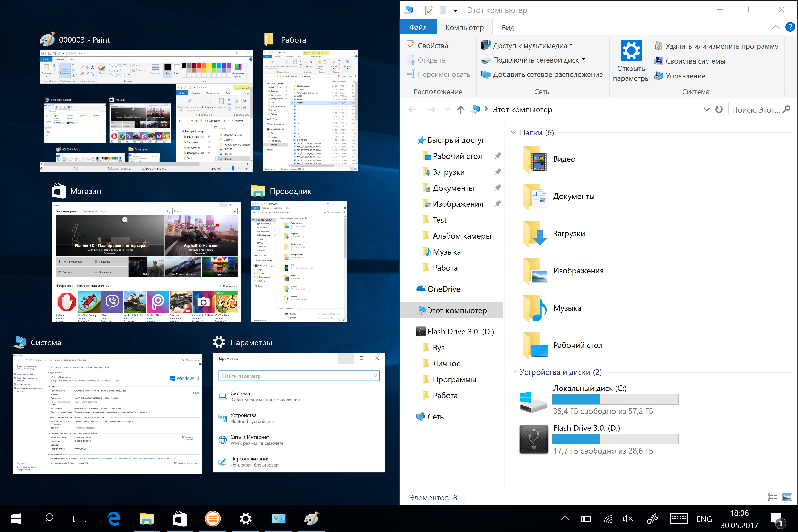
Task: Toggle sound mute in system tray
Action: coord(628,519)
